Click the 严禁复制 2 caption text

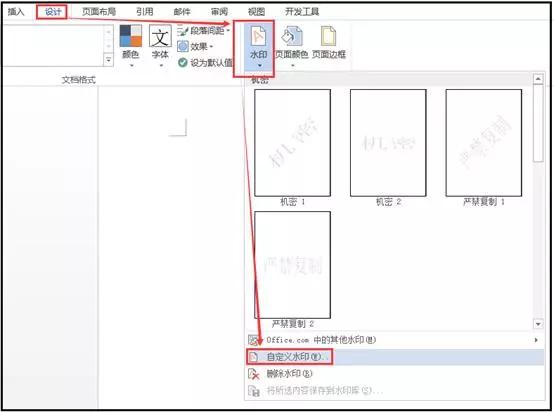(x=293, y=324)
